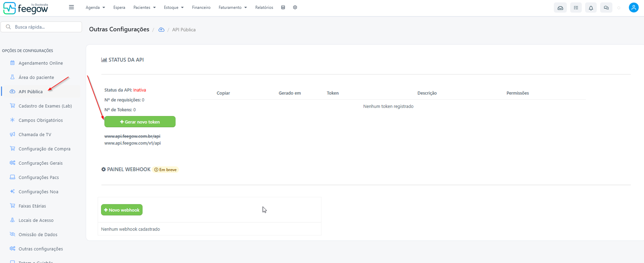Go to Agendamento Online settings
The height and width of the screenshot is (263, 644).
pos(41,63)
